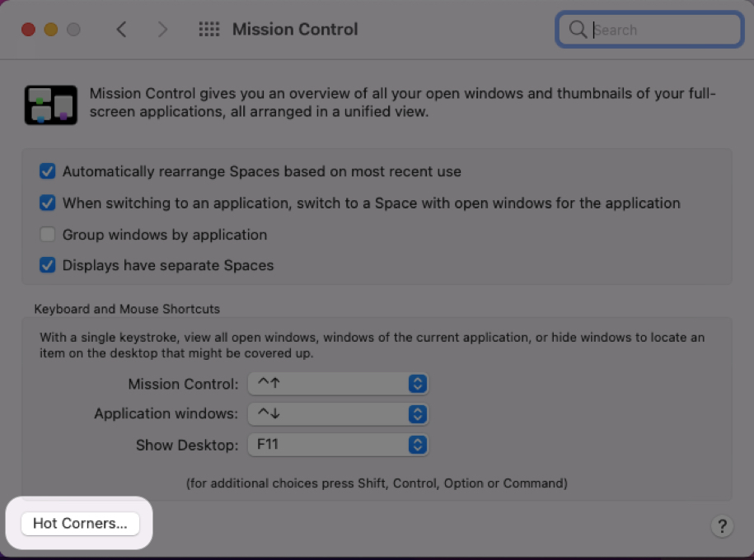Go back to the previous preferences pane
The width and height of the screenshot is (754, 560).
(x=121, y=30)
